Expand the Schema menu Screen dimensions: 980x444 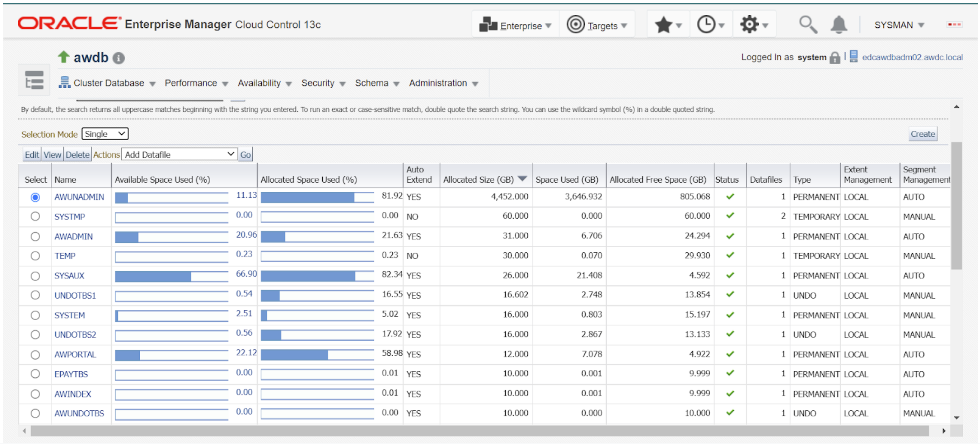[x=377, y=83]
